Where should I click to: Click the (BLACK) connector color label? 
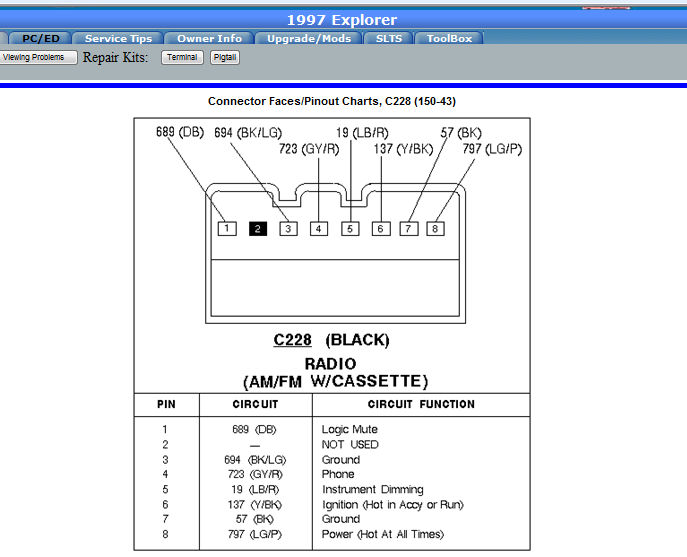[357, 340]
